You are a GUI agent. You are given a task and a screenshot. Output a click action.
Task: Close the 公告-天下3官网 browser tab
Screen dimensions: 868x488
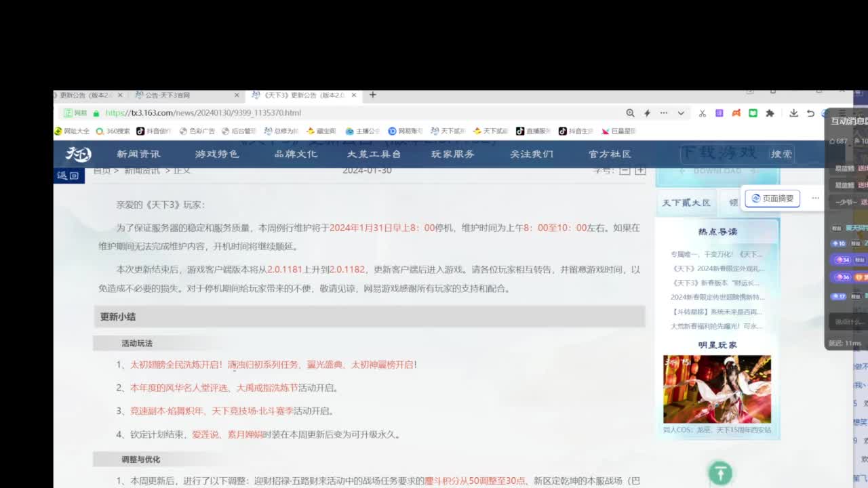pos(237,96)
